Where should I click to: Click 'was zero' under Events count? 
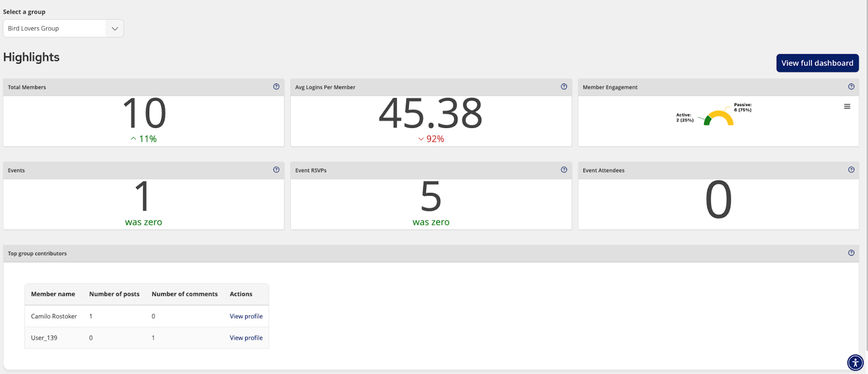click(x=144, y=222)
